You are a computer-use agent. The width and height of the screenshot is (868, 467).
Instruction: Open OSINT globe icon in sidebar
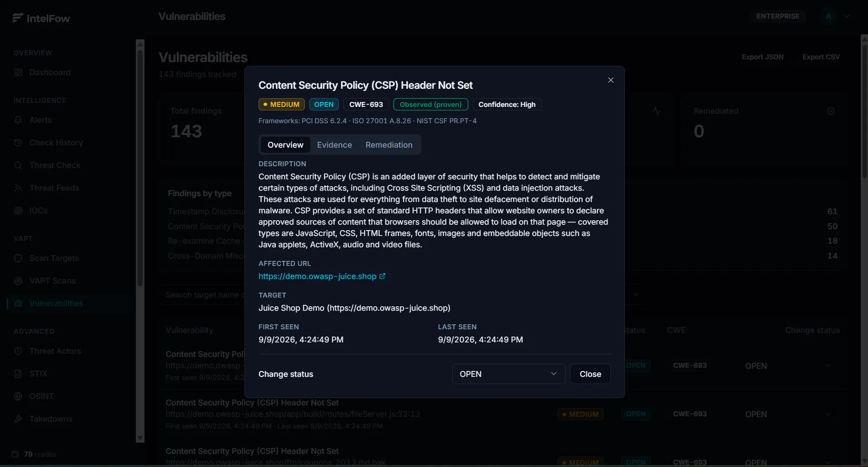(x=18, y=396)
